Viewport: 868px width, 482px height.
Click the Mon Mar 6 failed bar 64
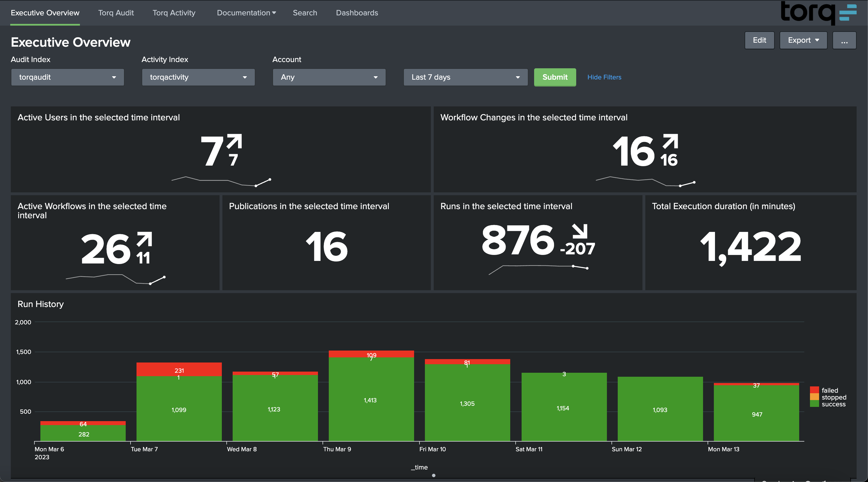pos(83,423)
